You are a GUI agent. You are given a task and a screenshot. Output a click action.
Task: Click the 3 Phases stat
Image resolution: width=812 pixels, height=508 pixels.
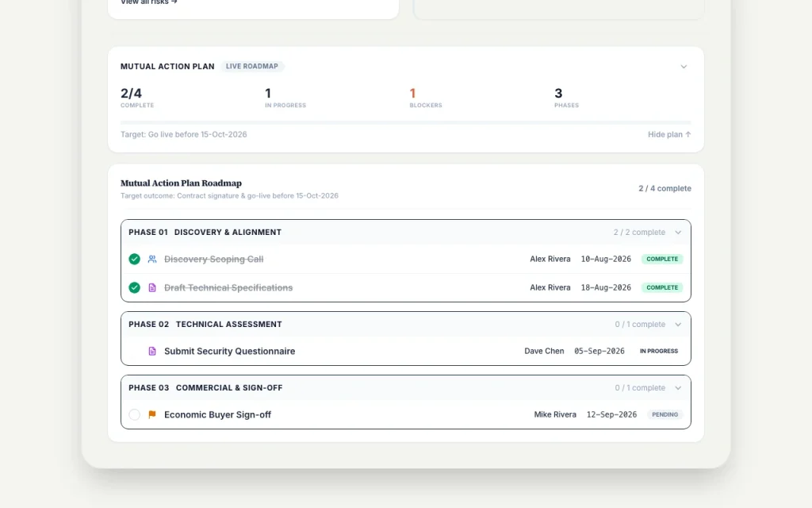pyautogui.click(x=566, y=98)
